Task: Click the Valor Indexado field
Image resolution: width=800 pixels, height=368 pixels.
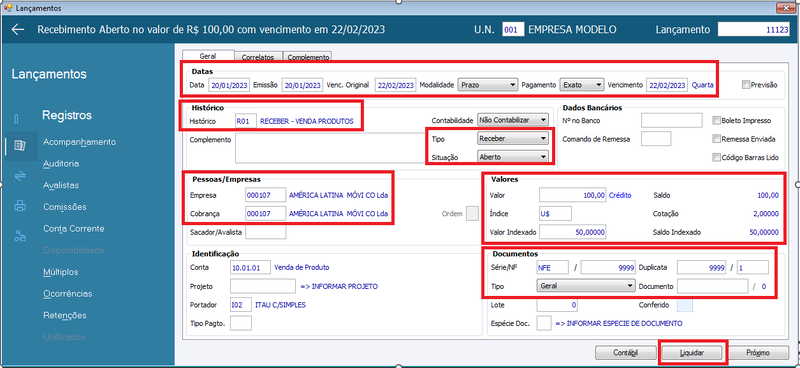Action: tap(573, 232)
